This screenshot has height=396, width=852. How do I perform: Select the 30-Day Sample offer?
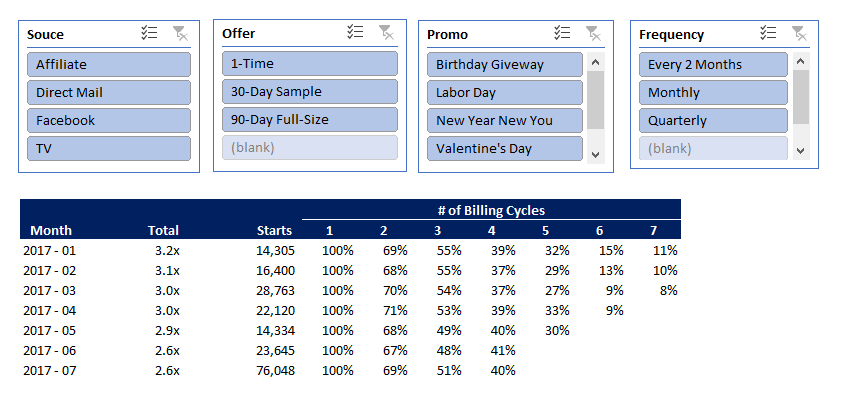[x=310, y=92]
